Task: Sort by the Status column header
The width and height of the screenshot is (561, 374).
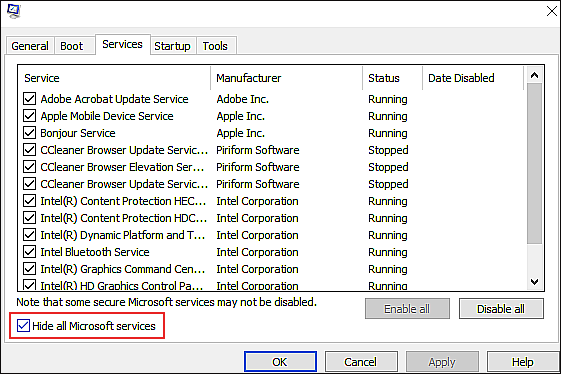Action: [x=392, y=78]
